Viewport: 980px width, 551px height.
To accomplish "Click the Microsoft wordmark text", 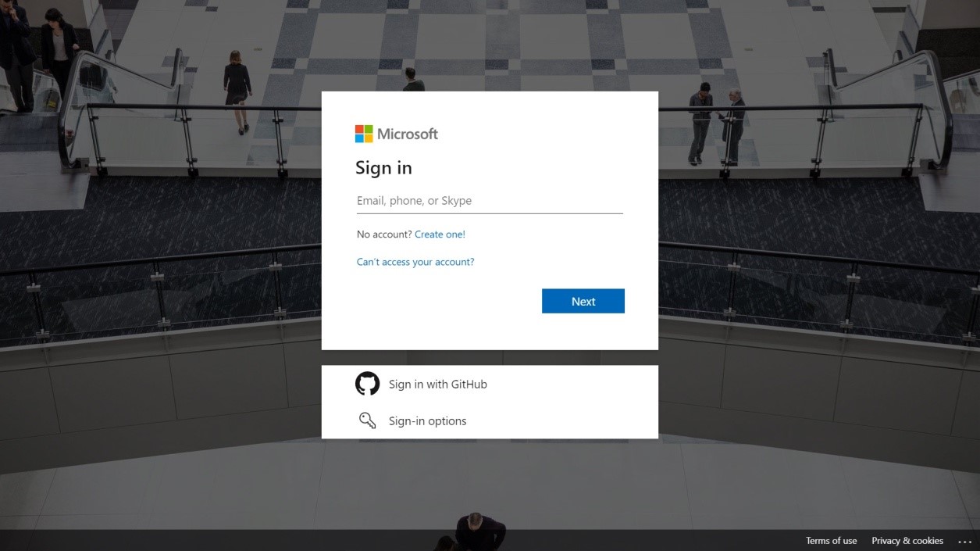I will tap(408, 134).
